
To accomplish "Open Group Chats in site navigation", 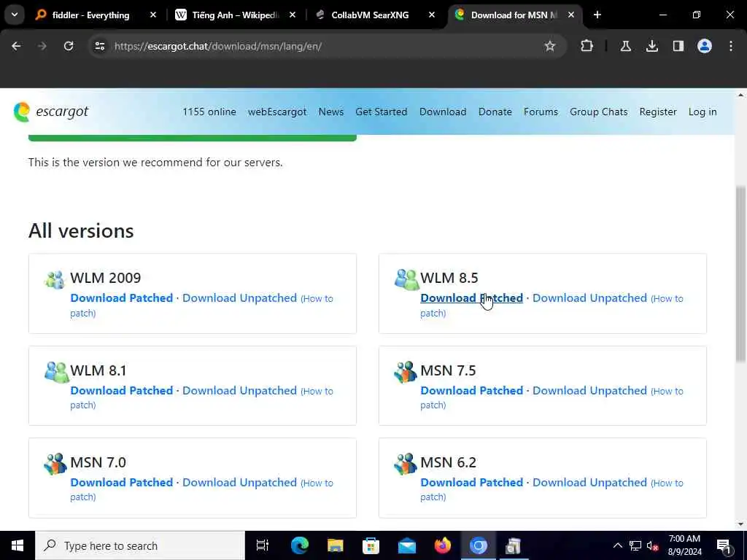I will 598,112.
